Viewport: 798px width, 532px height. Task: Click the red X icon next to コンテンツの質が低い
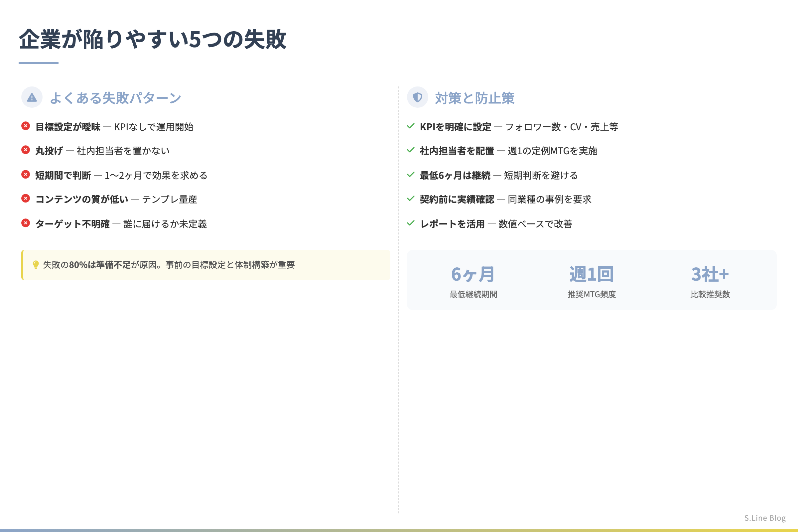coord(26,199)
